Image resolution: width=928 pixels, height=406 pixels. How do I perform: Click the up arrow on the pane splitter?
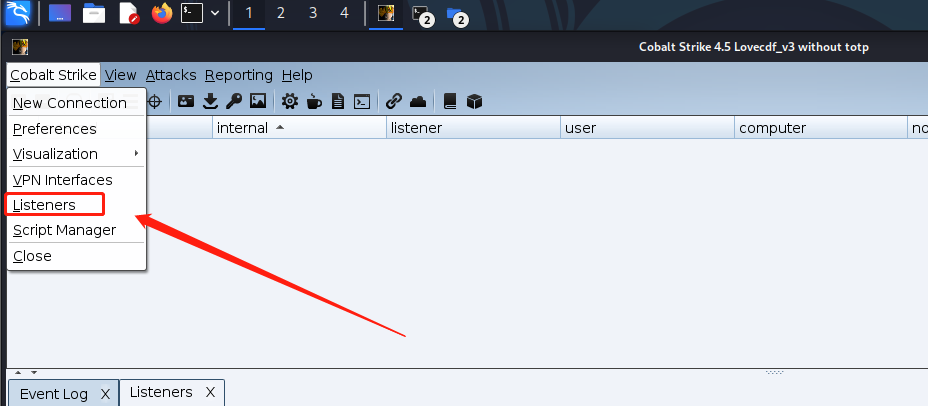point(18,373)
